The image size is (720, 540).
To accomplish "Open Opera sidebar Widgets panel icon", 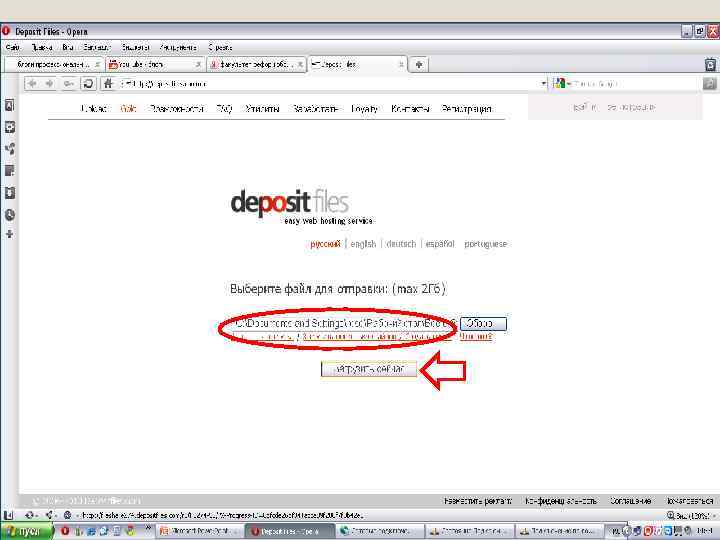I will coord(10,127).
